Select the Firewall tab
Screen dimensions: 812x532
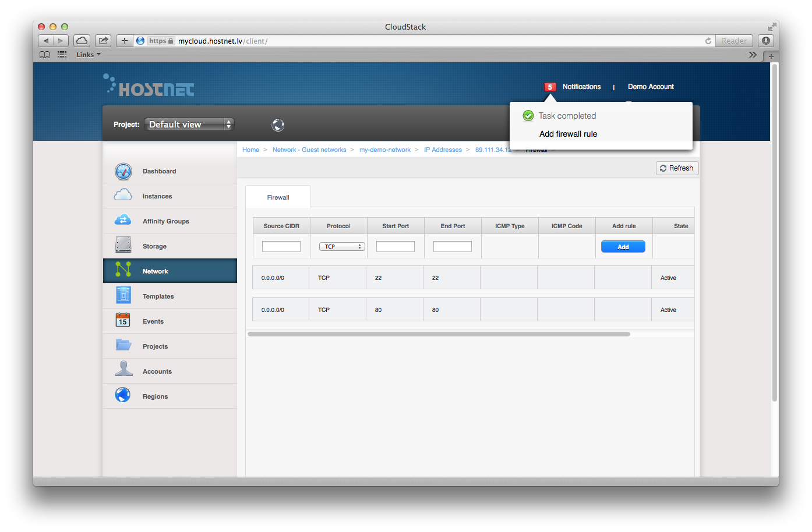pos(278,197)
